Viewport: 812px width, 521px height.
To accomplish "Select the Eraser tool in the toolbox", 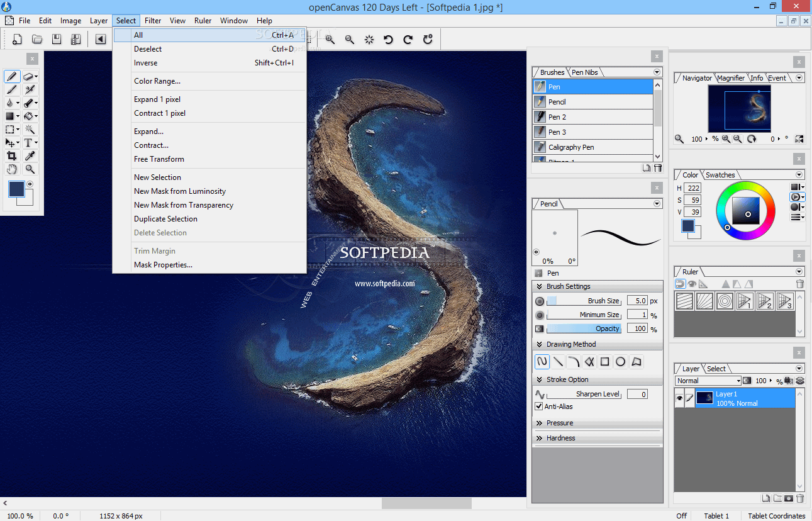I will coord(29,76).
